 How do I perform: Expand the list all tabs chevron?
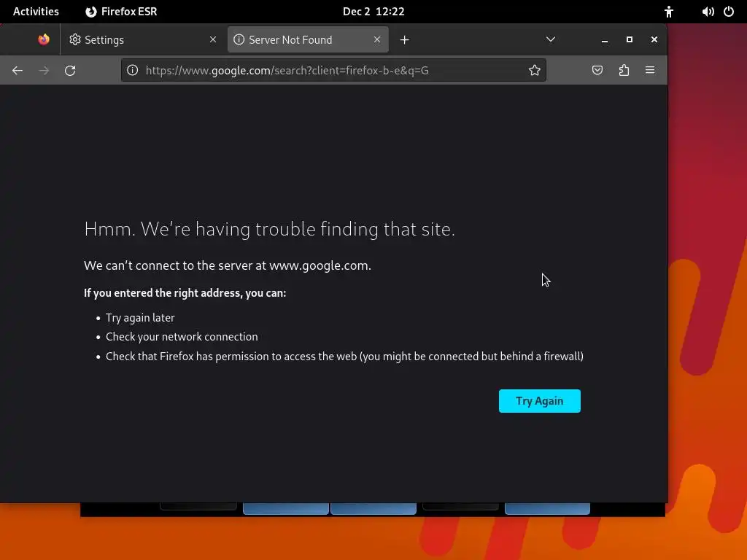pos(551,39)
